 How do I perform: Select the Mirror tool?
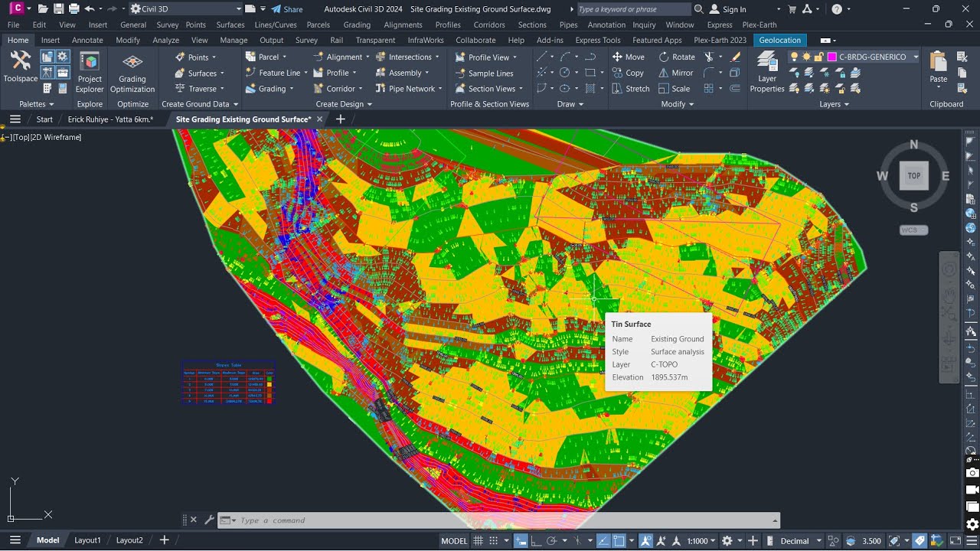(x=675, y=73)
